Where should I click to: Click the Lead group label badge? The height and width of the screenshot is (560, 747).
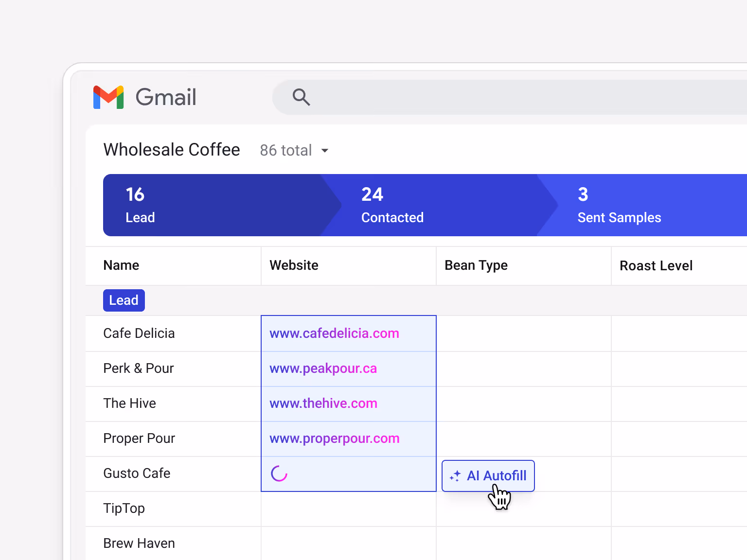coord(124,300)
